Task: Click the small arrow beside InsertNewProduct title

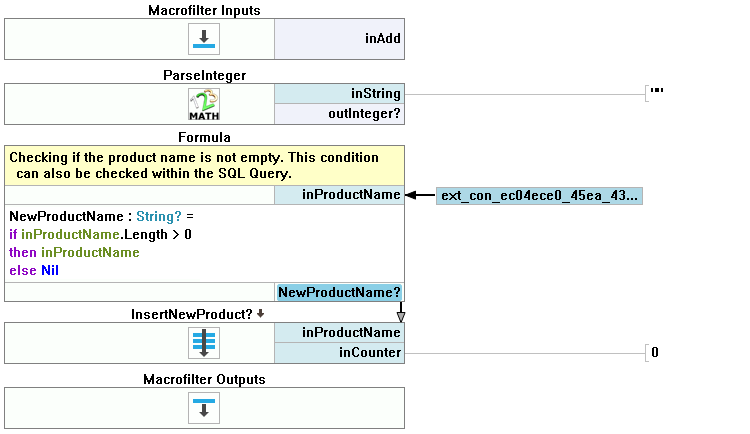Action: pos(261,313)
